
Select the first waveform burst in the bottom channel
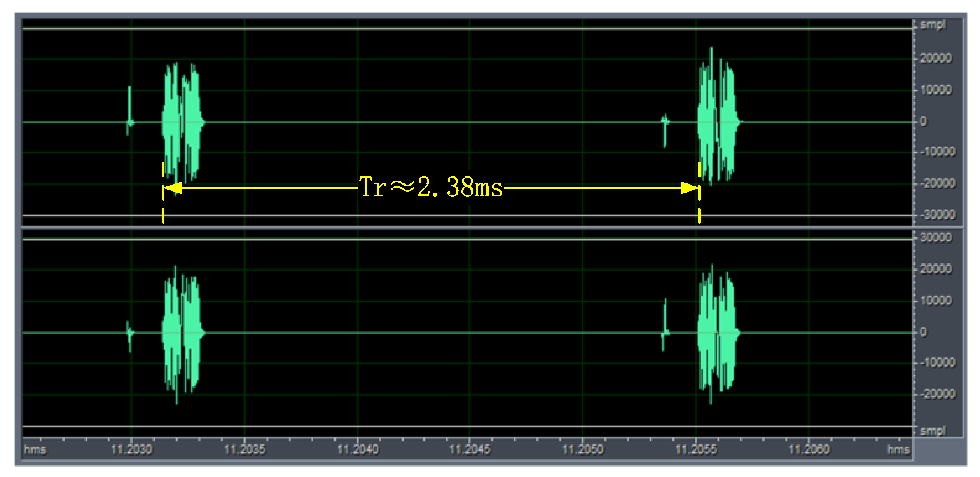pos(182,332)
